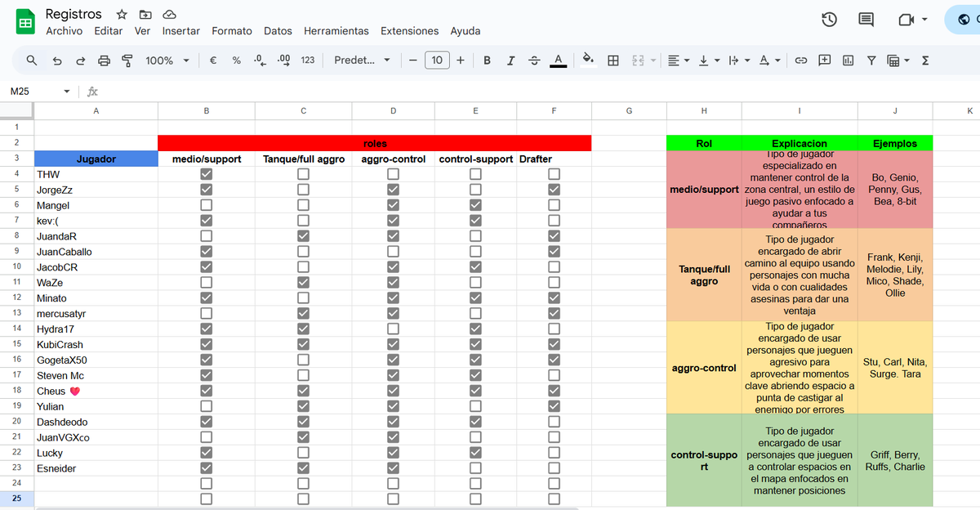
Task: Toggle Drafter checkbox for JorgeZz
Action: pos(554,190)
